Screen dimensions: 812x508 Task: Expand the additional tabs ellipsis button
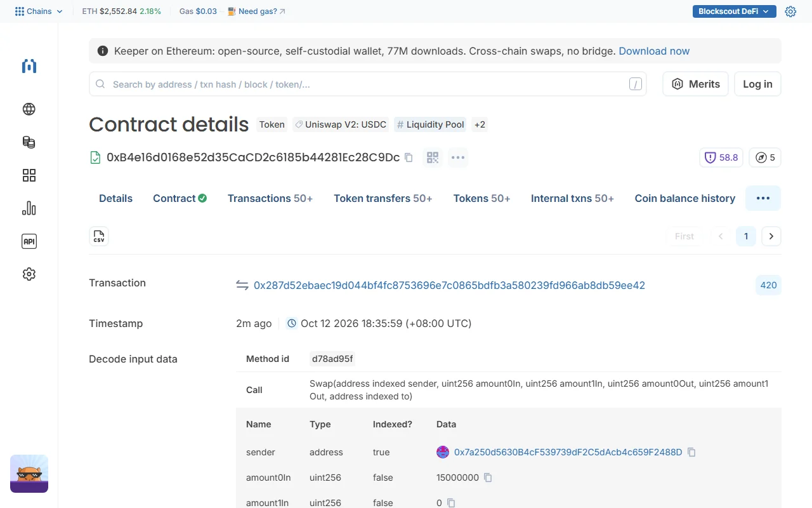[763, 198]
